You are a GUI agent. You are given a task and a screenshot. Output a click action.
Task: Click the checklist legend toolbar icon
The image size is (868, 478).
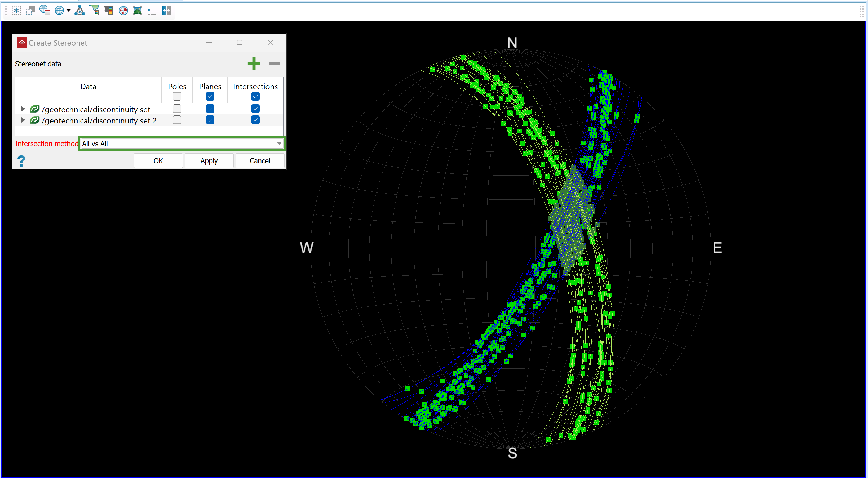coord(152,10)
